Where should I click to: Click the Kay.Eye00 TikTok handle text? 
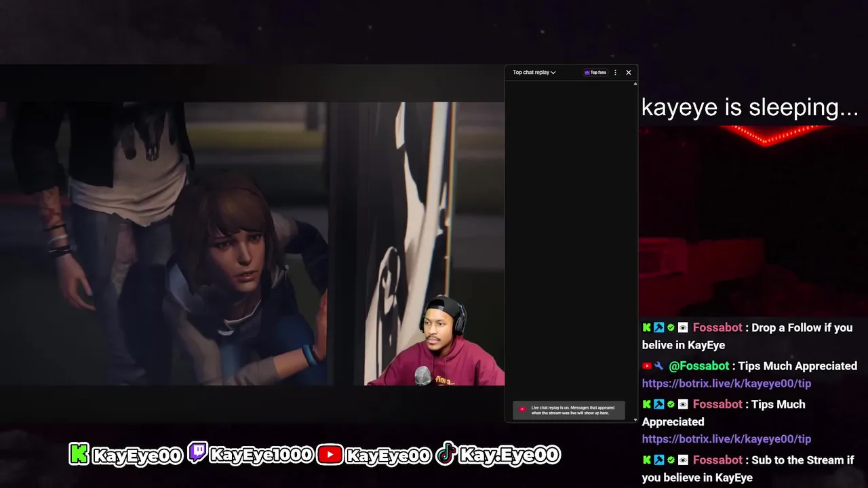tap(509, 455)
